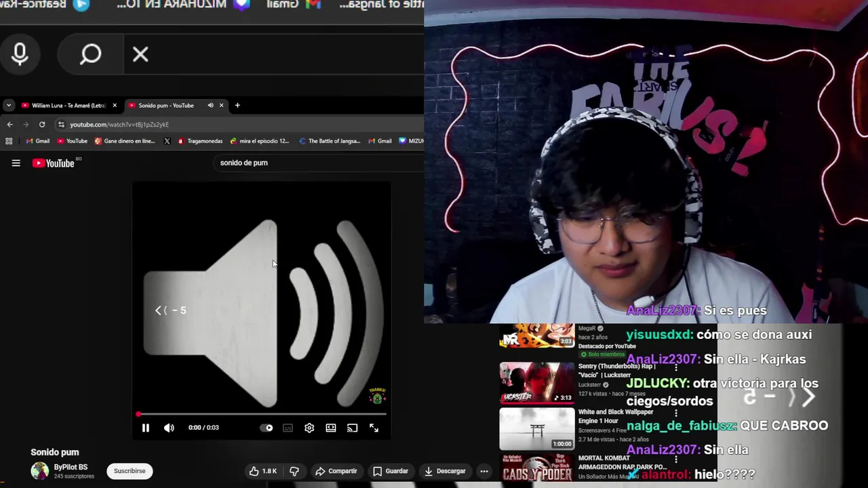Image resolution: width=868 pixels, height=488 pixels.
Task: Seek on the red video progress bar
Action: coord(262,413)
